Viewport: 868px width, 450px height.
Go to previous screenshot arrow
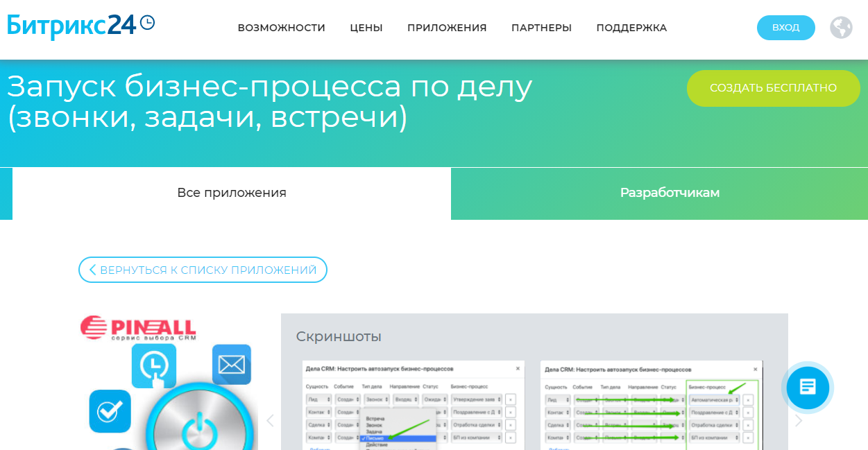(270, 420)
